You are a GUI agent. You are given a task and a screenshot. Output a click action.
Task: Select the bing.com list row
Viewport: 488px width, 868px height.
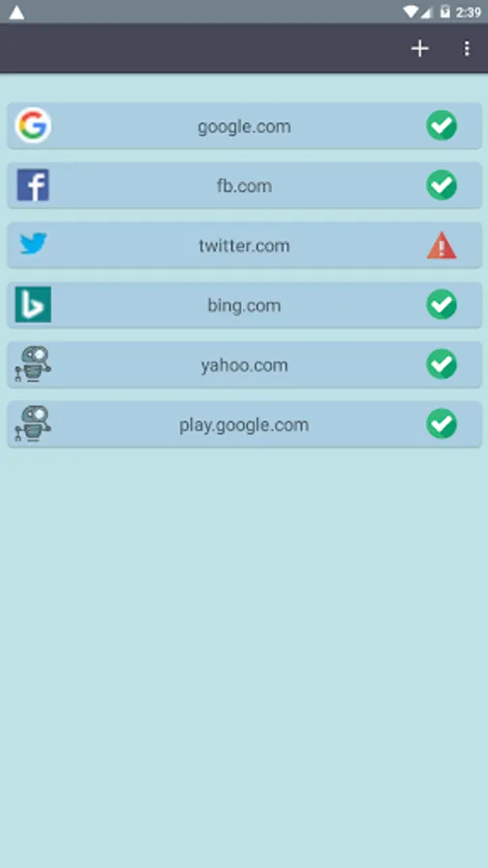click(x=244, y=305)
